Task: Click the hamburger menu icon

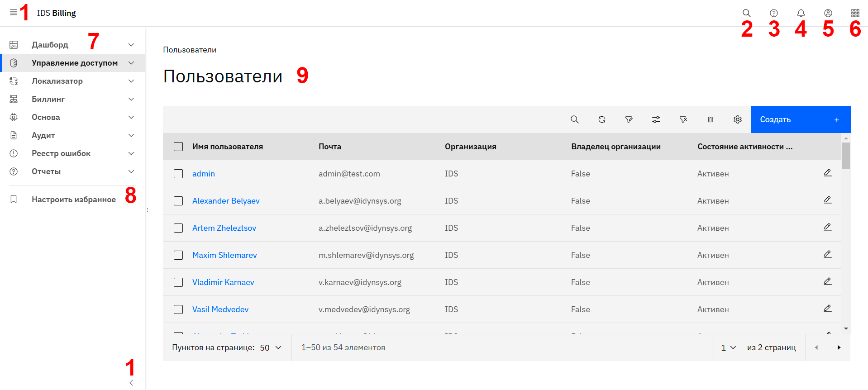Action: pos(14,13)
